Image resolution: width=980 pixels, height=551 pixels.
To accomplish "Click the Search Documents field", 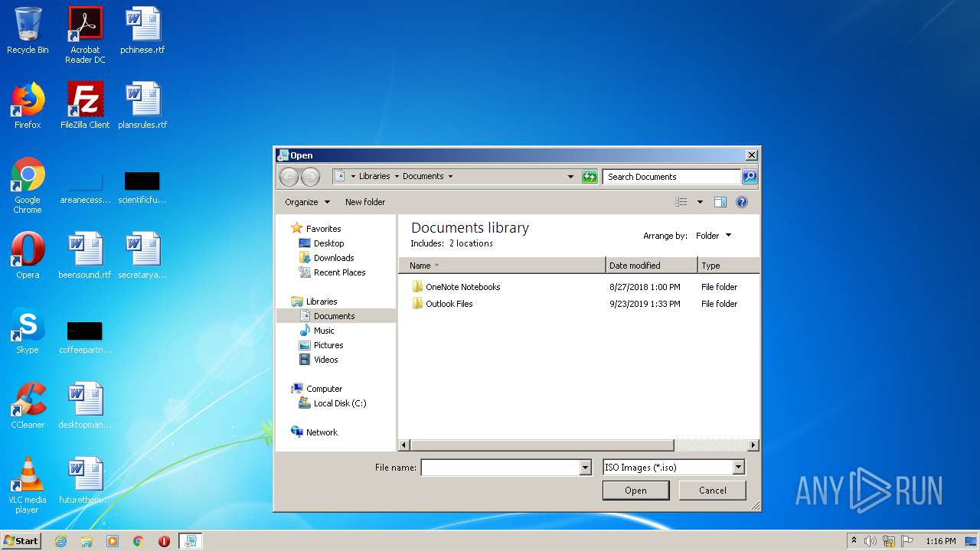I will pos(672,177).
